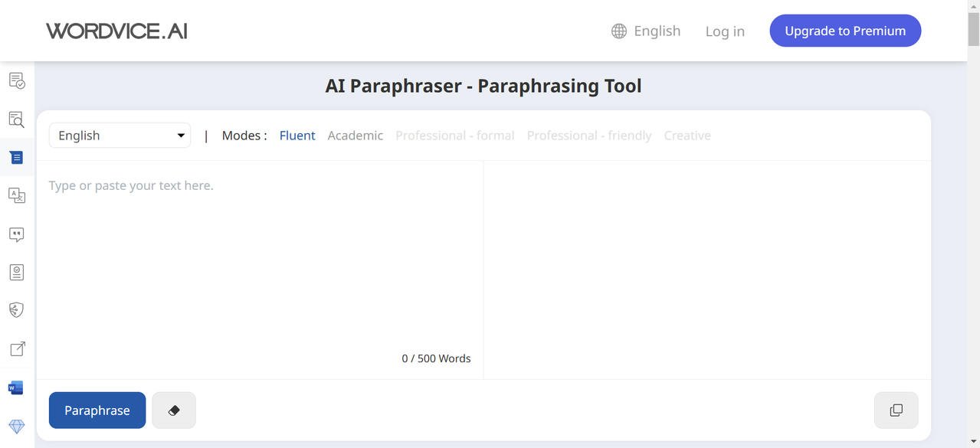980x448 pixels.
Task: Open the site language globe selector
Action: [646, 31]
